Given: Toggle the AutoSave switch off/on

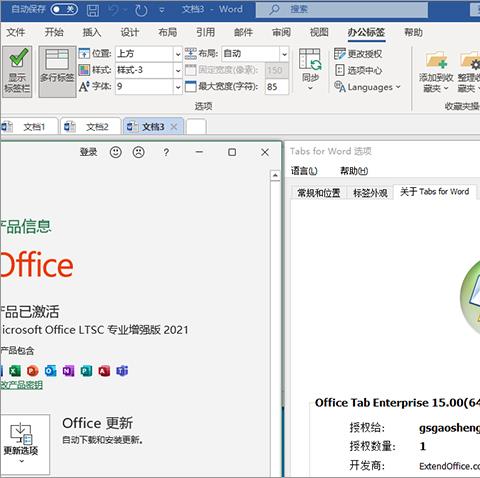Looking at the screenshot, I should click(64, 9).
